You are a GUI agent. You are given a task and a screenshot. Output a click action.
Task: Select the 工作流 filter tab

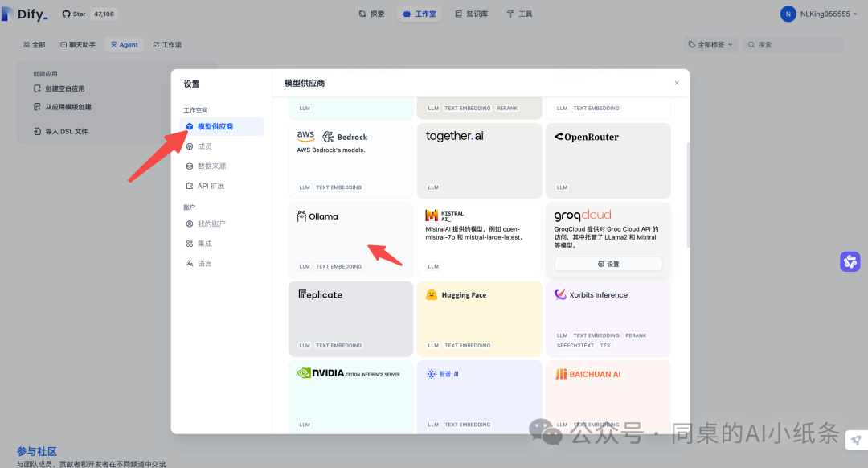pyautogui.click(x=167, y=44)
